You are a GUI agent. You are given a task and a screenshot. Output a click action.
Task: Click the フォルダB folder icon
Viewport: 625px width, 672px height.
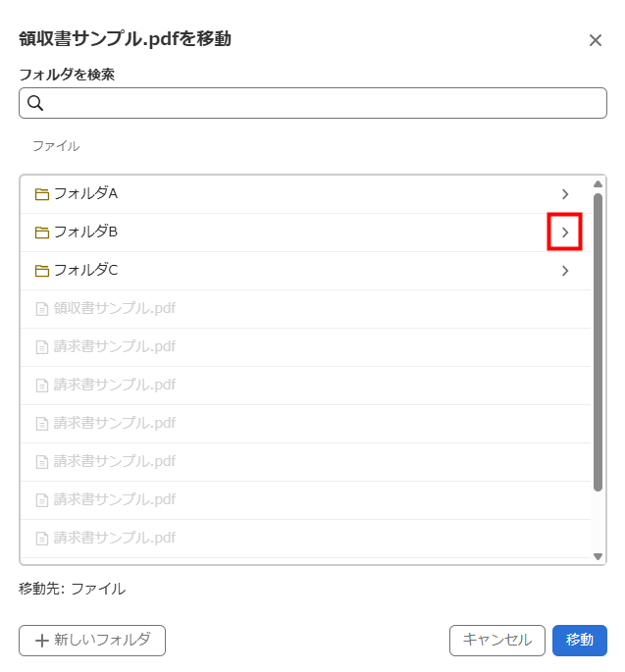pyautogui.click(x=41, y=233)
